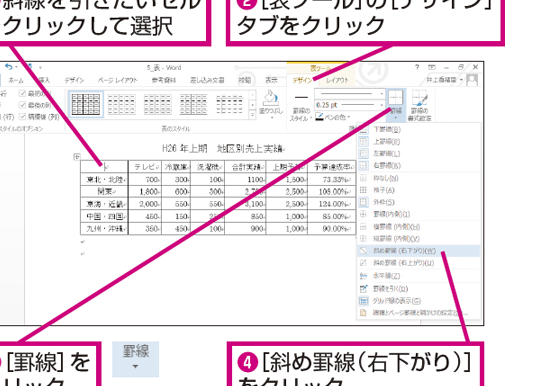Viewport: 540px width, 386px height.
Task: Open the 線種とページ罫線と網かけの設定 dialog item
Action: (x=419, y=313)
